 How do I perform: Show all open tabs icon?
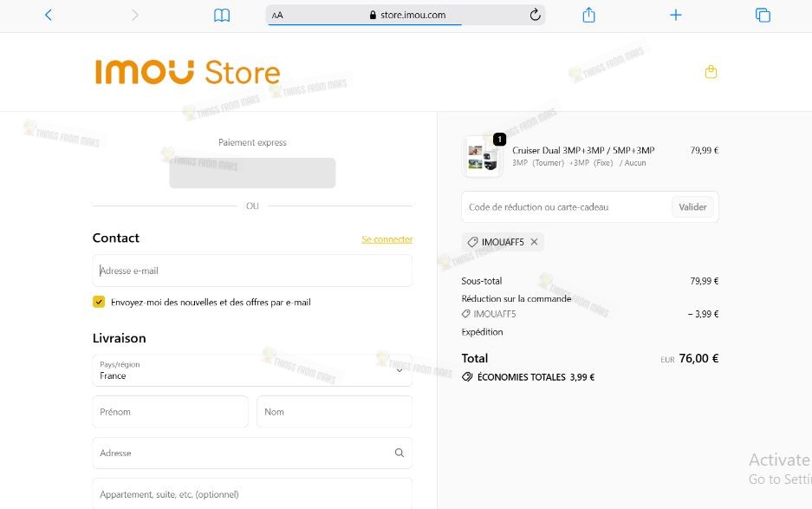pyautogui.click(x=763, y=15)
